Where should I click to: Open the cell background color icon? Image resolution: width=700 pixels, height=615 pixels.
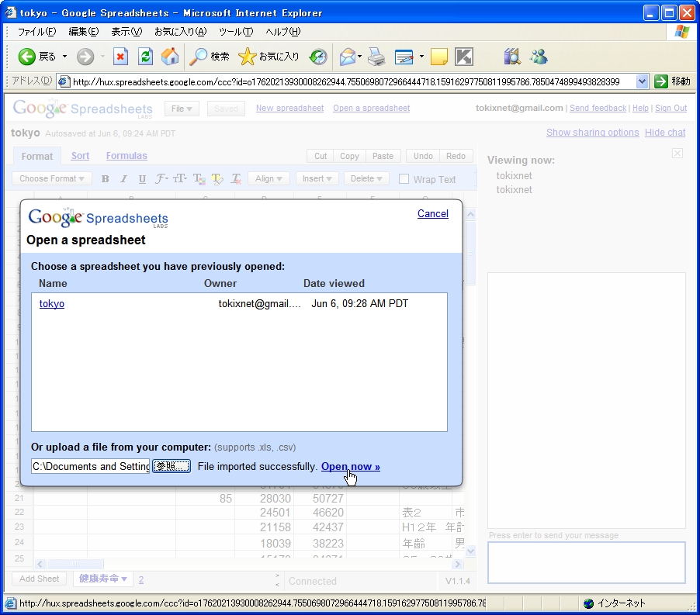[217, 179]
